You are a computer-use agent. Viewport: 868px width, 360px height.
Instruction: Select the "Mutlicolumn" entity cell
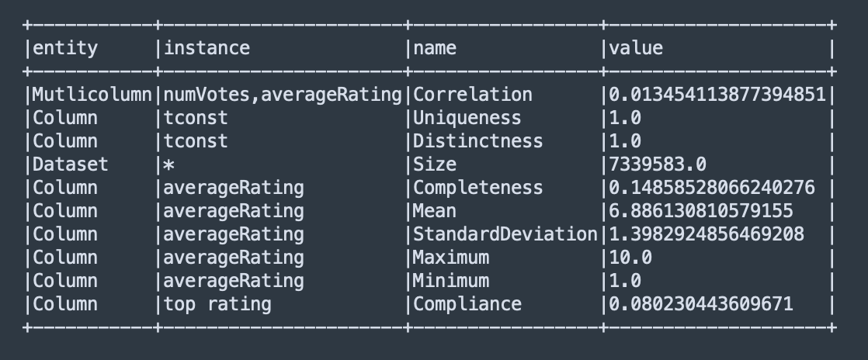[92, 95]
